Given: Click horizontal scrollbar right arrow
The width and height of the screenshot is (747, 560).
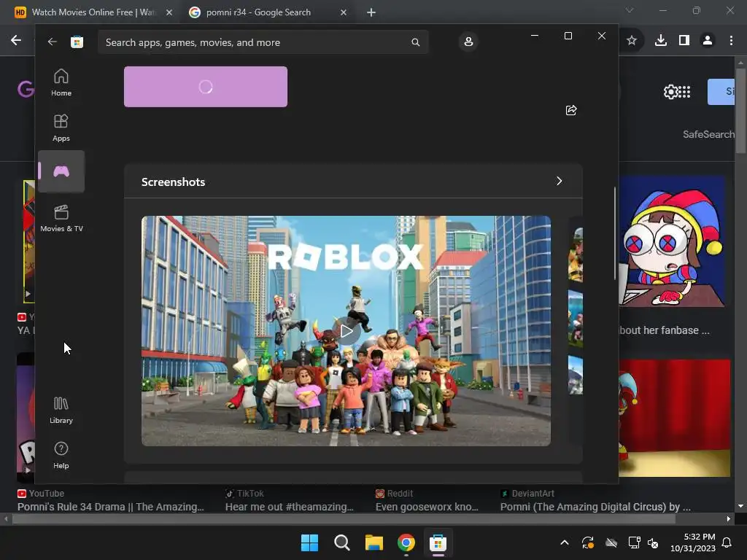Looking at the screenshot, I should 729,519.
